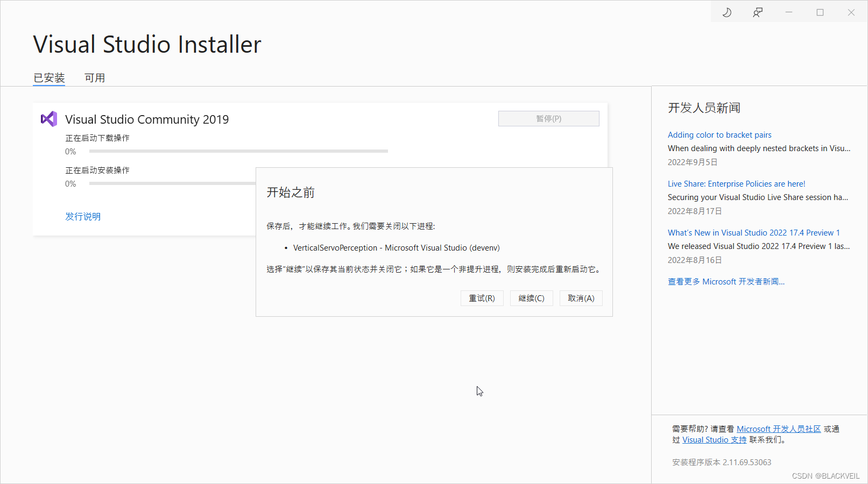Image resolution: width=868 pixels, height=484 pixels.
Task: Click the installation progress bar
Action: (x=172, y=183)
